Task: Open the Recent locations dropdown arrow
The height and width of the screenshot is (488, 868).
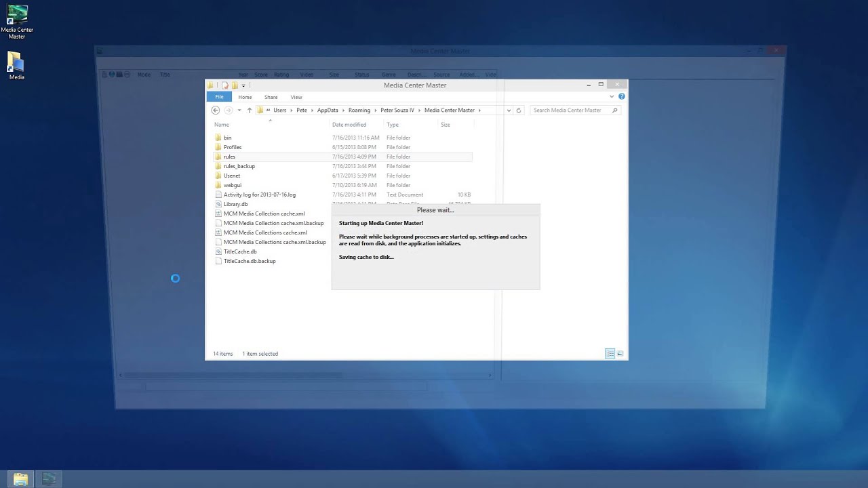Action: coord(239,110)
